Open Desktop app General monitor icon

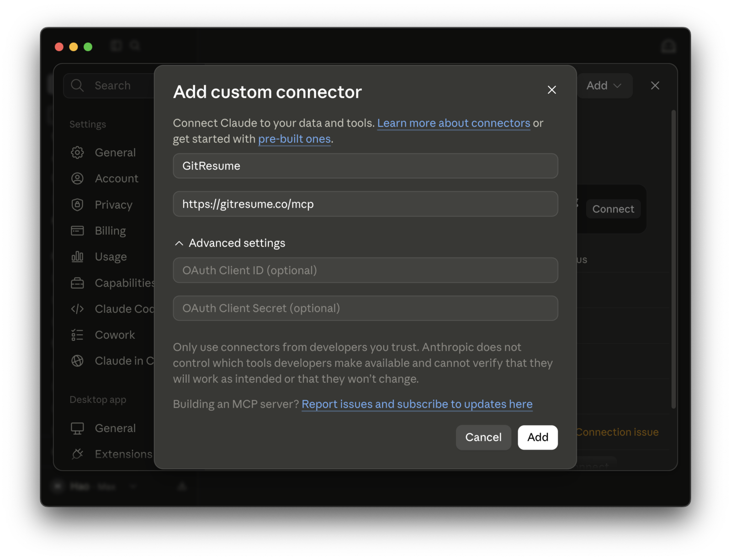pyautogui.click(x=77, y=428)
